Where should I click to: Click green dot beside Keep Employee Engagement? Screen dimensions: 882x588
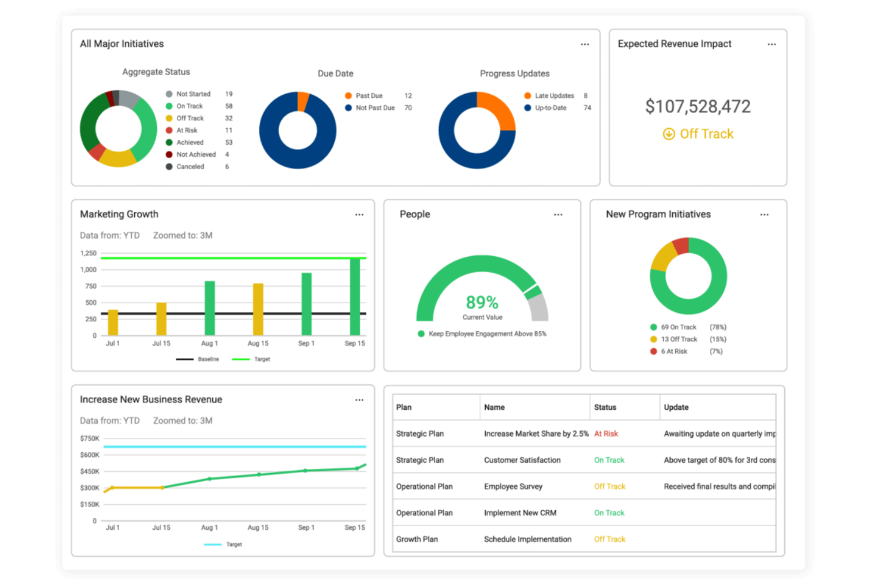[421, 334]
